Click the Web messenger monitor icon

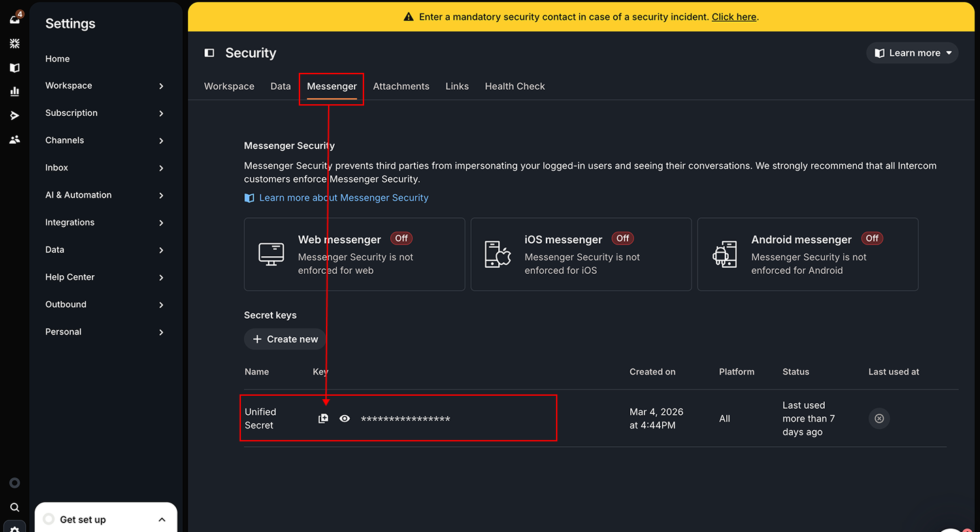click(272, 254)
